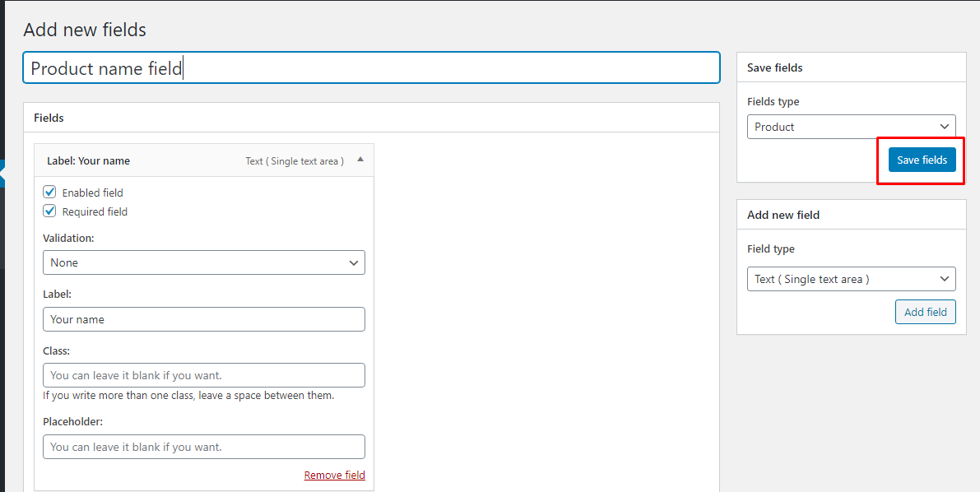Open the Validation dropdown set to None
The height and width of the screenshot is (492, 980).
pos(203,262)
